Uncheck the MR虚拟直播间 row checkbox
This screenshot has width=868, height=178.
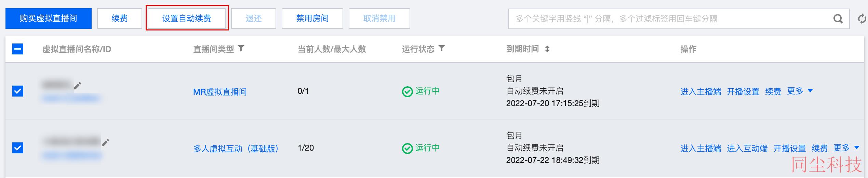18,91
